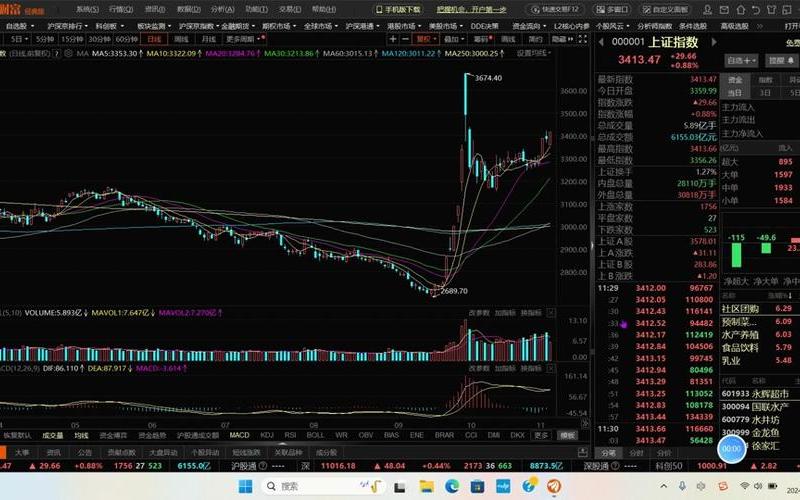800x500 pixels.
Task: Zoom out chart with minus icon
Action: 405,39
